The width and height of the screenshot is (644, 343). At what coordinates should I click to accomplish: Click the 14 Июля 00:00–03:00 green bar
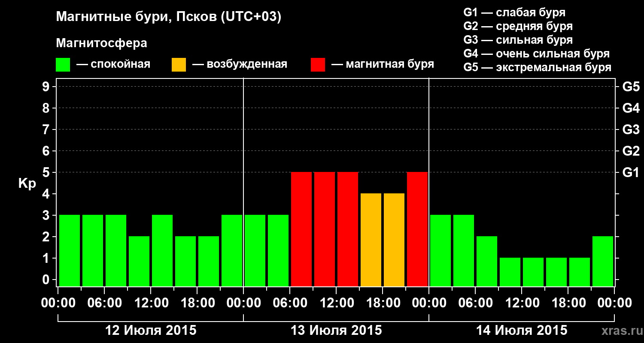[x=440, y=250]
